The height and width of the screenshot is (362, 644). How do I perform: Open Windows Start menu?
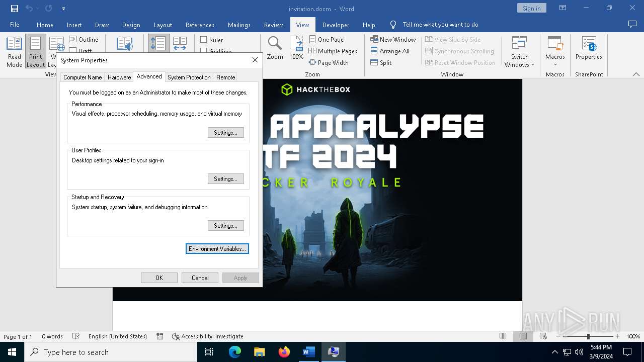click(12, 352)
